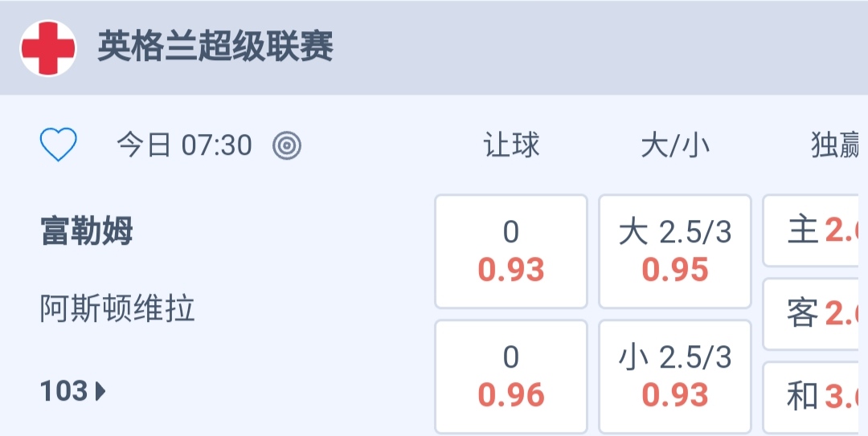This screenshot has height=436, width=868.
Task: Open the 英格兰超级联赛 league header
Action: [215, 47]
